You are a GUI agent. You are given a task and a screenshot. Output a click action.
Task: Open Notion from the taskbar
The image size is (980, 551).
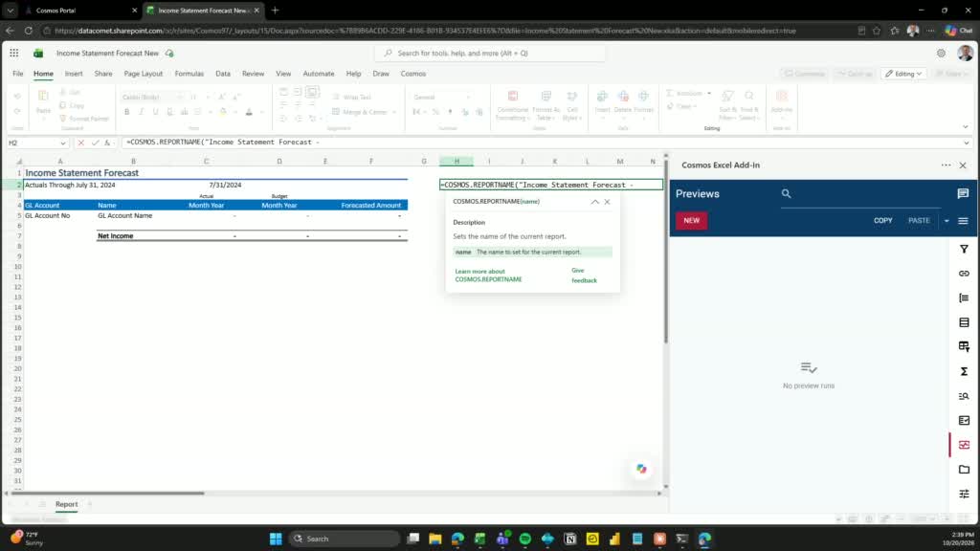570,539
